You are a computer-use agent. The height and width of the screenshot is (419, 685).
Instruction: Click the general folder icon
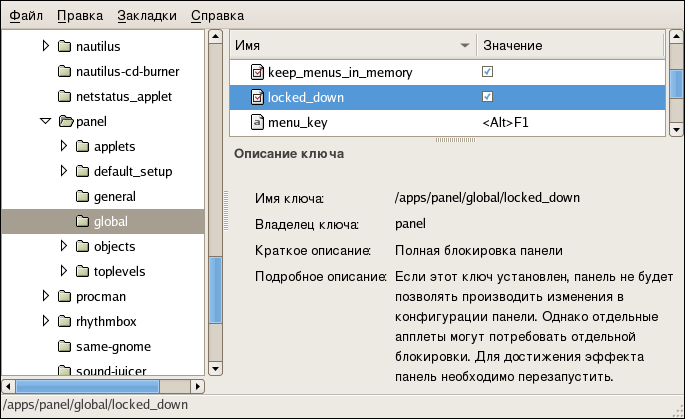tap(83, 197)
